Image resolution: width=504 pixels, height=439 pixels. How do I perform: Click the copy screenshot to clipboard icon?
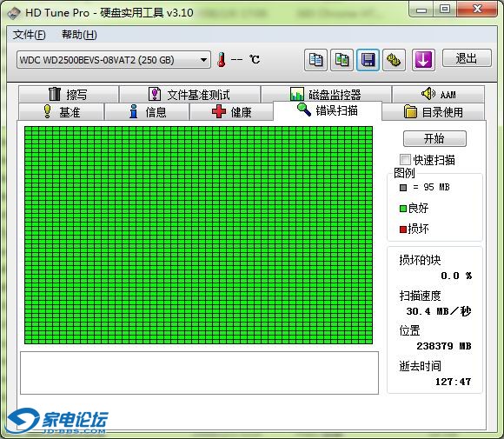(342, 60)
